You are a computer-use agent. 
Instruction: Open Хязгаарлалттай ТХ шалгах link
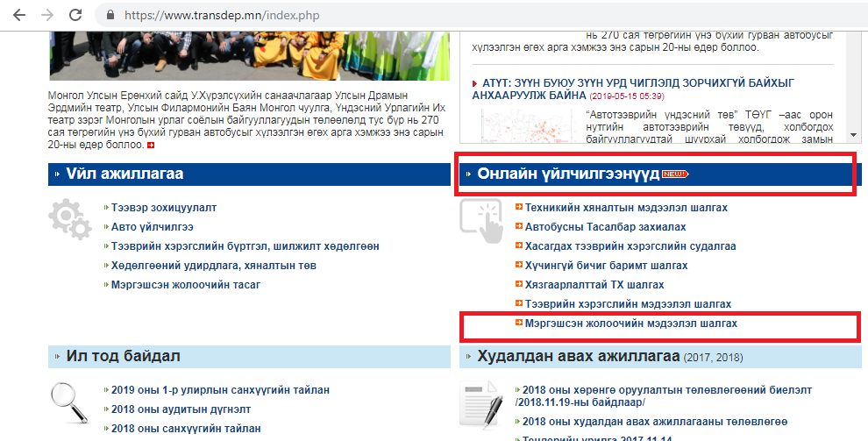tap(594, 285)
